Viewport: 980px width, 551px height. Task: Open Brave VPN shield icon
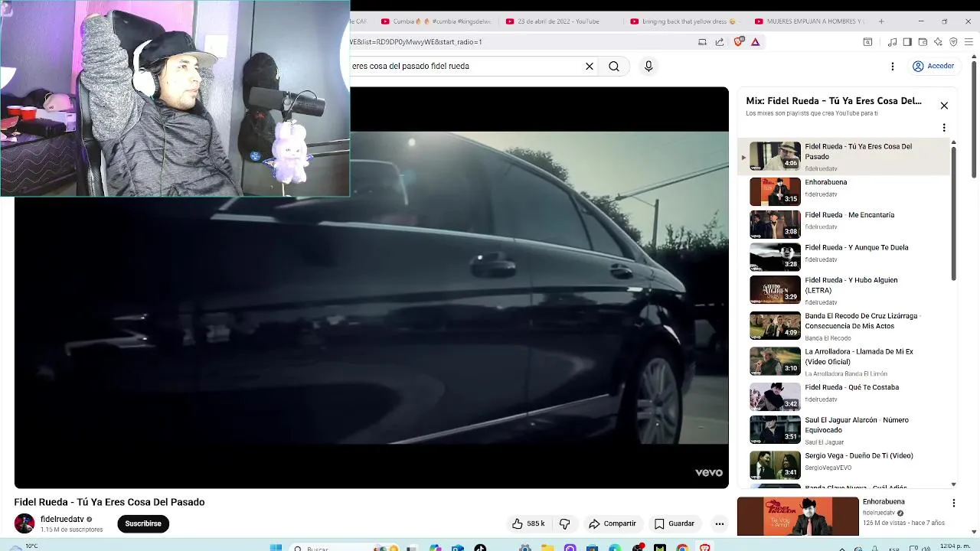click(953, 42)
